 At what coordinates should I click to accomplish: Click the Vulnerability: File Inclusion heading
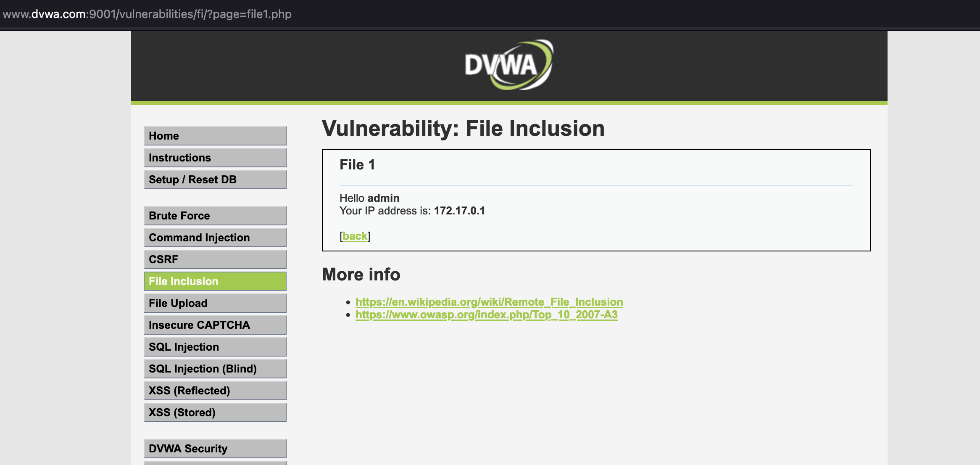click(463, 128)
